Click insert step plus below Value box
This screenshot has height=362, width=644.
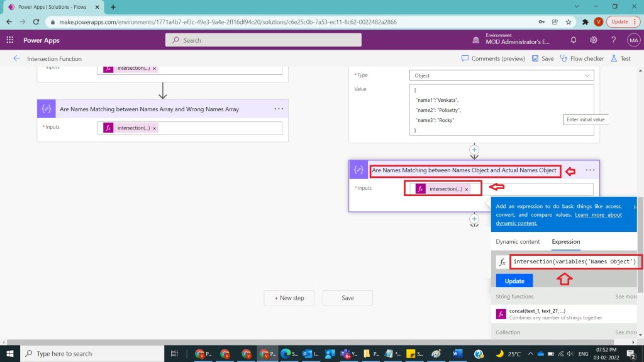pyautogui.click(x=474, y=150)
